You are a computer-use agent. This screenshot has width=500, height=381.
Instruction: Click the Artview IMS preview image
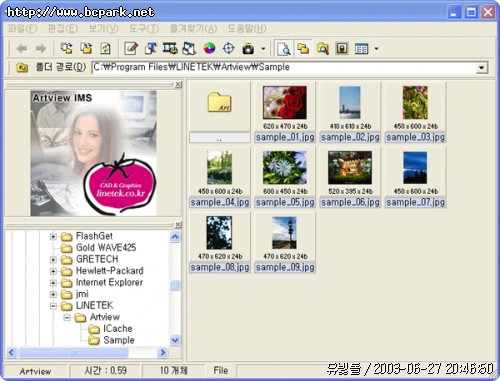point(94,153)
